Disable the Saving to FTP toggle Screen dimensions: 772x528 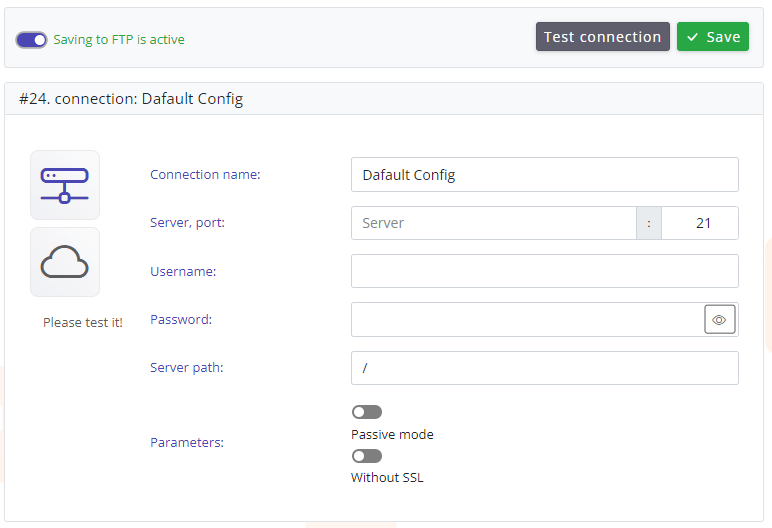(x=32, y=40)
